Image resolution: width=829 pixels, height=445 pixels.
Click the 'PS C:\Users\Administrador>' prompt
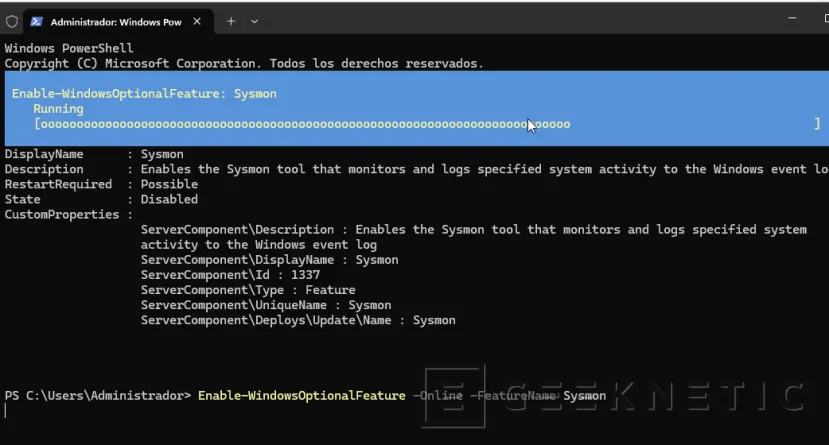tap(98, 396)
